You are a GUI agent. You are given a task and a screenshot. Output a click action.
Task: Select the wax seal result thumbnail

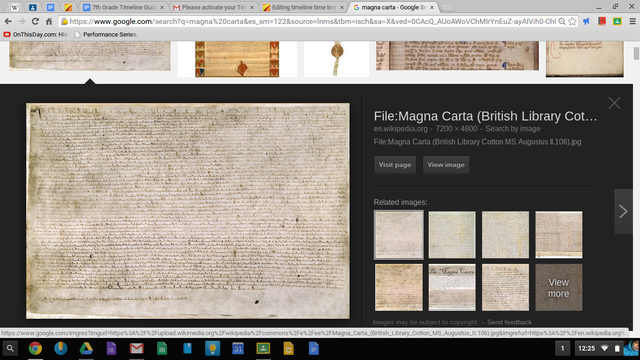pyautogui.click(x=337, y=59)
